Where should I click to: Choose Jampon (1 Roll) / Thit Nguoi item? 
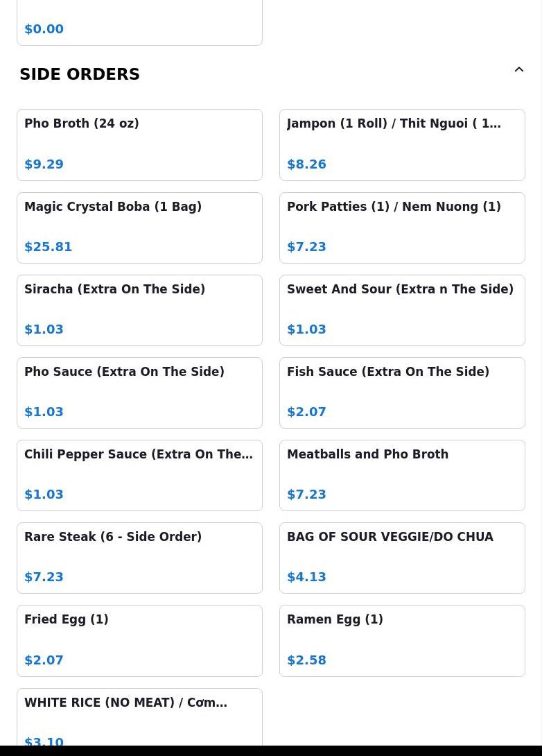pos(402,144)
